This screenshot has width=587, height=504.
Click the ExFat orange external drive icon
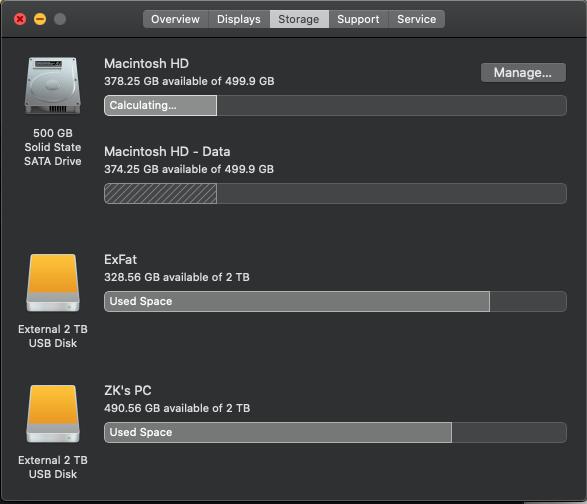[x=53, y=283]
